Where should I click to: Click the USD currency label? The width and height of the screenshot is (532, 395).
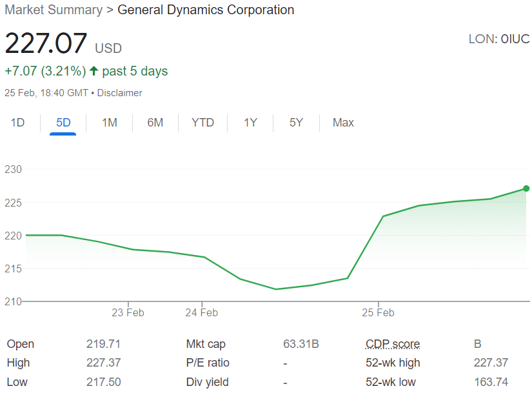pos(108,48)
